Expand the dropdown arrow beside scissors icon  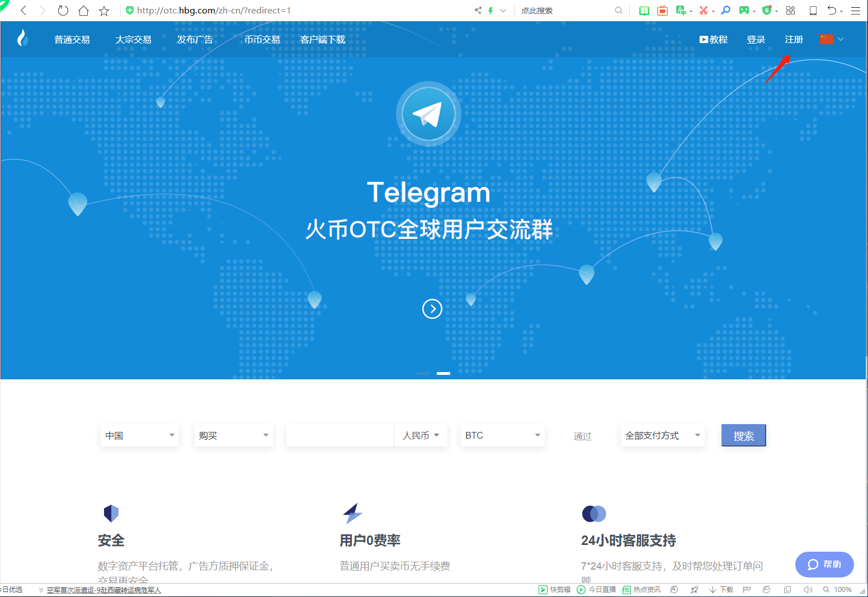click(x=714, y=11)
